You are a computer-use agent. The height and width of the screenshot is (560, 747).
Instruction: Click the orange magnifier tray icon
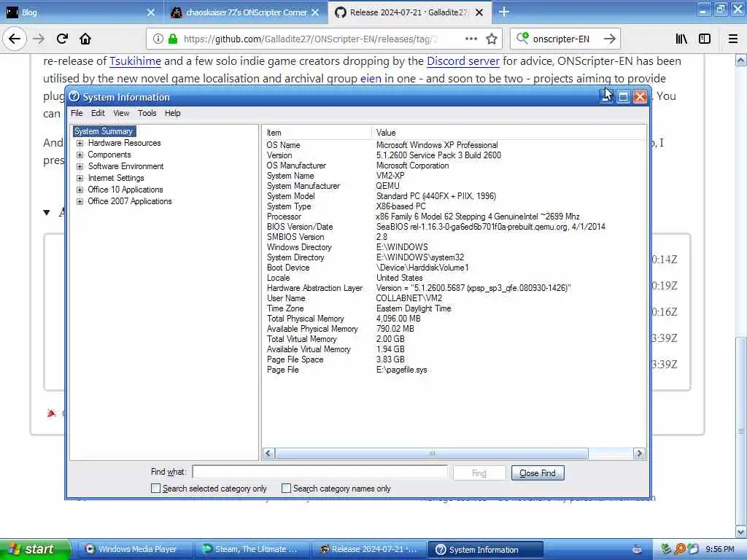pyautogui.click(x=680, y=549)
